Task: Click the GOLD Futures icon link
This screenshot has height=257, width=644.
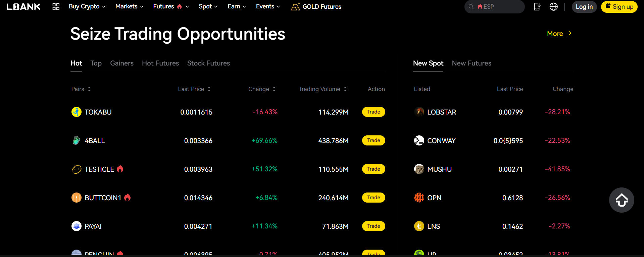Action: click(x=295, y=7)
